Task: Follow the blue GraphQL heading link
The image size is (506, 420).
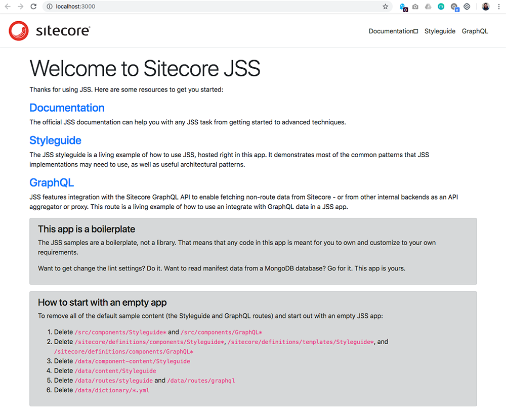Action: (x=52, y=183)
